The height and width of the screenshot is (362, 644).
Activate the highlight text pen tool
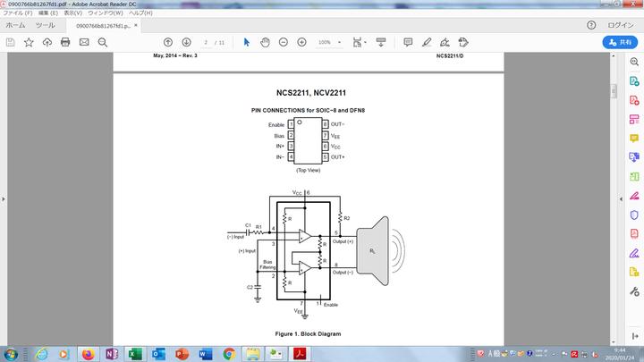427,42
